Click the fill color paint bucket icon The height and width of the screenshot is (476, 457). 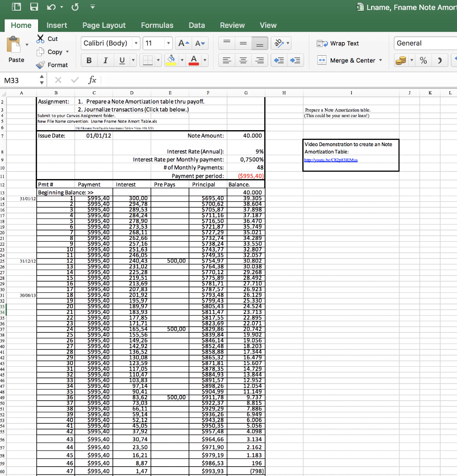(x=171, y=60)
